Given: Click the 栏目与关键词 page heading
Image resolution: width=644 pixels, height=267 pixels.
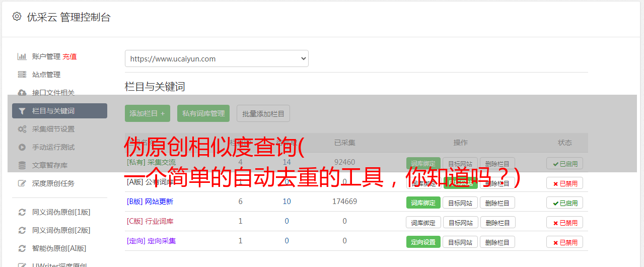Looking at the screenshot, I should click(x=155, y=87).
